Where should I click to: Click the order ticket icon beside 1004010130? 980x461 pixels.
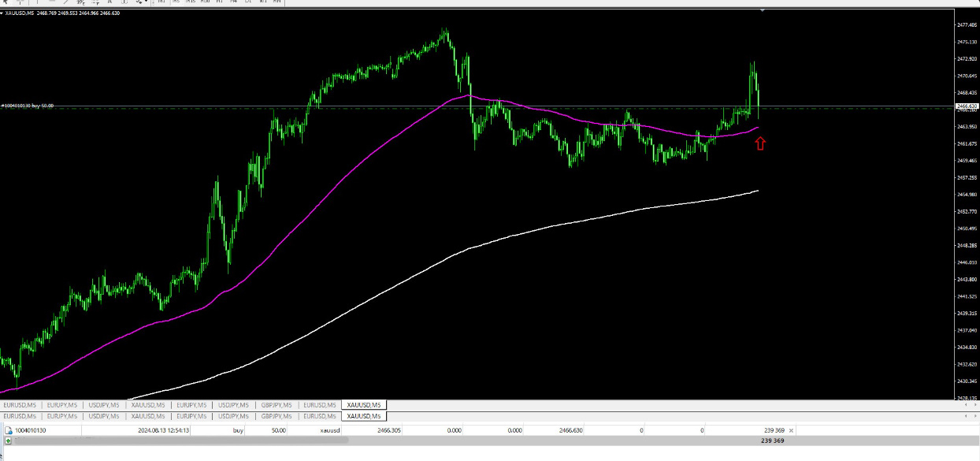(x=9, y=431)
